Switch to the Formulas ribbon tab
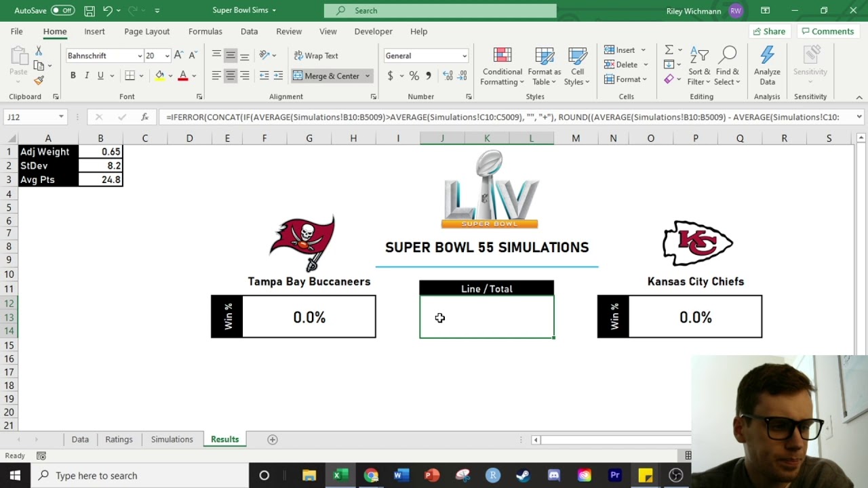Viewport: 868px width, 488px height. (x=205, y=31)
